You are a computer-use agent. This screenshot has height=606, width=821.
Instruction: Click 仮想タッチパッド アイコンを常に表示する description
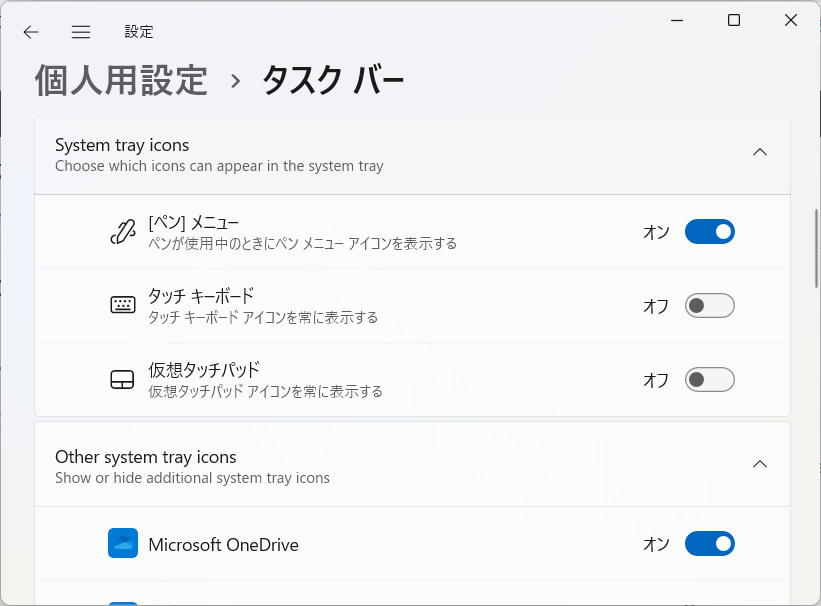(265, 391)
